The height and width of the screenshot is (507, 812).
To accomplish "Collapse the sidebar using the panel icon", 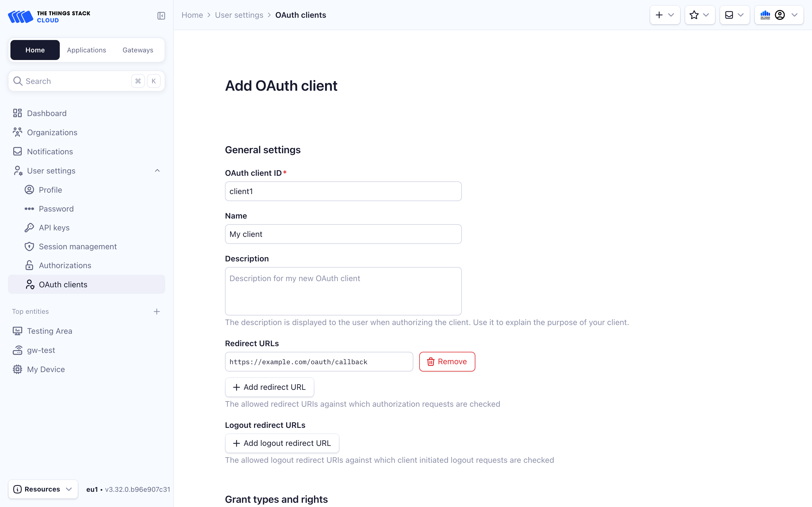I will pyautogui.click(x=161, y=15).
